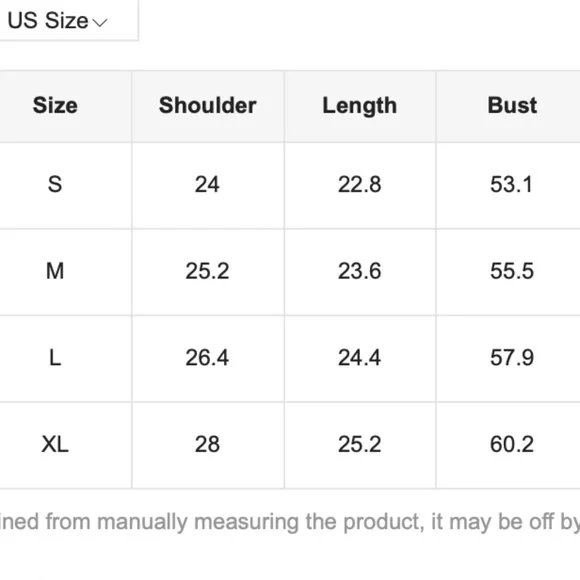Click length value 23.6 for size M
The height and width of the screenshot is (580, 580).
click(x=360, y=271)
